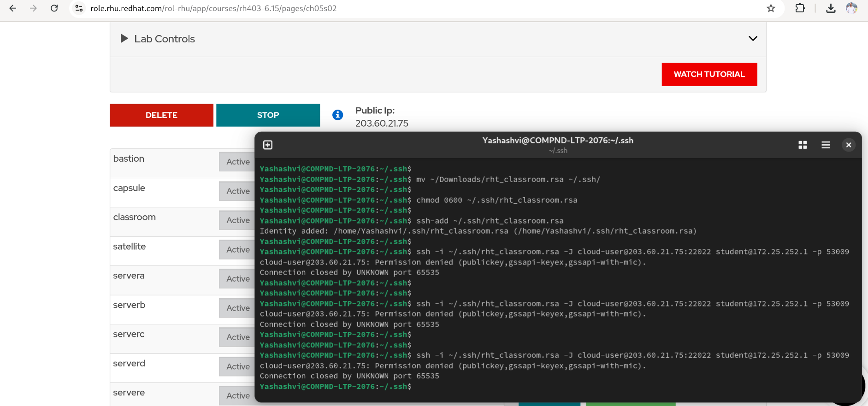
Task: Select the serverd machine row
Action: coord(182,368)
